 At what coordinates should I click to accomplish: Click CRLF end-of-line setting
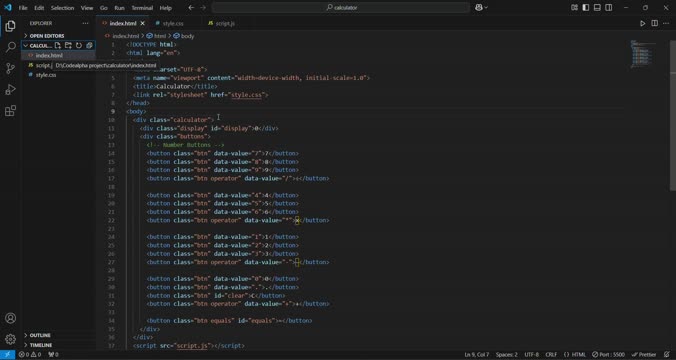pos(551,354)
